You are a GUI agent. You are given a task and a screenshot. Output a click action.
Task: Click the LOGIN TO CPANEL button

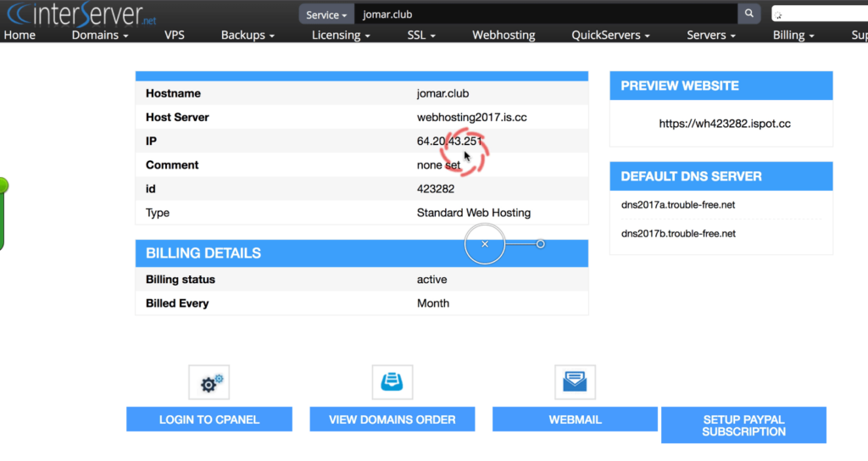(x=209, y=419)
